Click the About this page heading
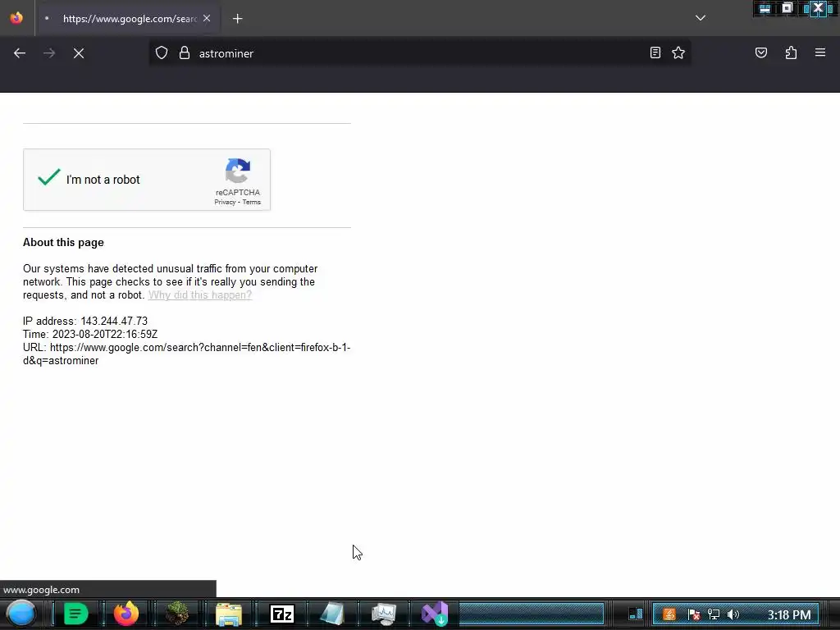This screenshot has height=630, width=840. coord(63,242)
